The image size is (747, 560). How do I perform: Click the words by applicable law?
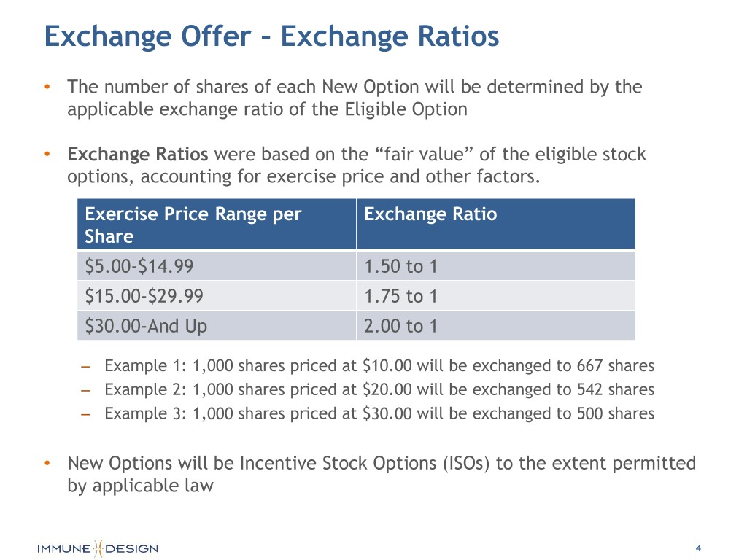140,486
